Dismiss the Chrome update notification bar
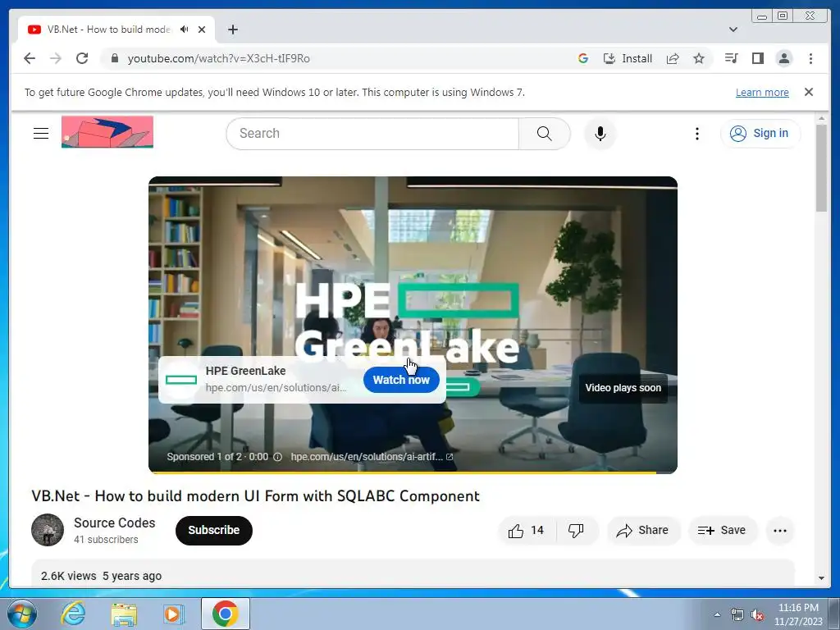 click(808, 92)
